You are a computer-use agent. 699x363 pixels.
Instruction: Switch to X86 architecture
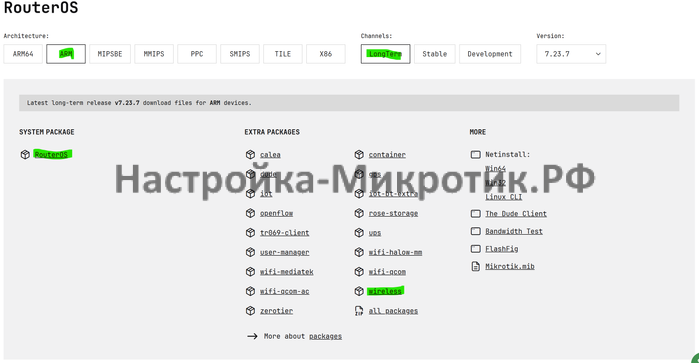[325, 54]
